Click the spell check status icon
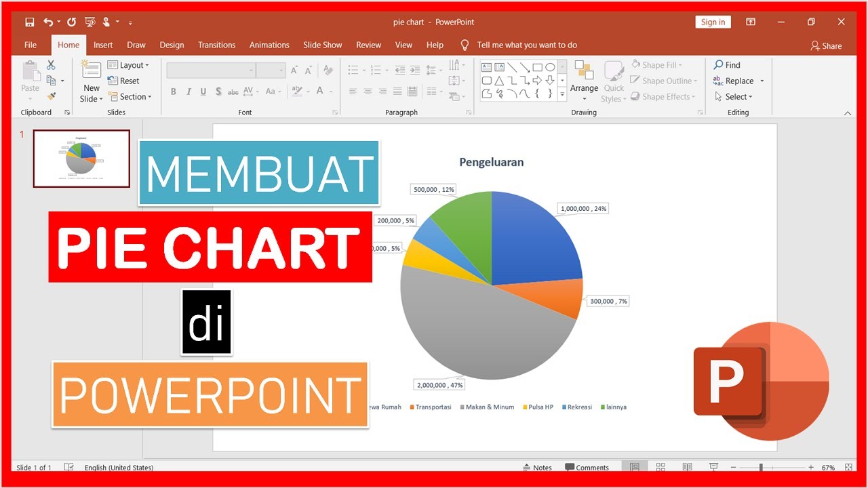Image resolution: width=868 pixels, height=488 pixels. coord(69,468)
